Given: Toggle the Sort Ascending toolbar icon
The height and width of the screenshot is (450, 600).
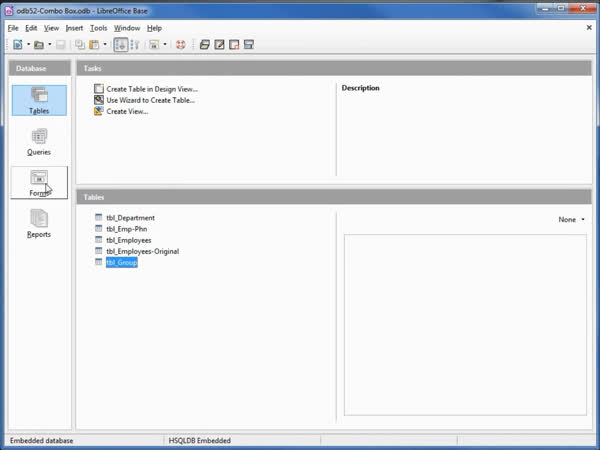Looking at the screenshot, I should [121, 44].
